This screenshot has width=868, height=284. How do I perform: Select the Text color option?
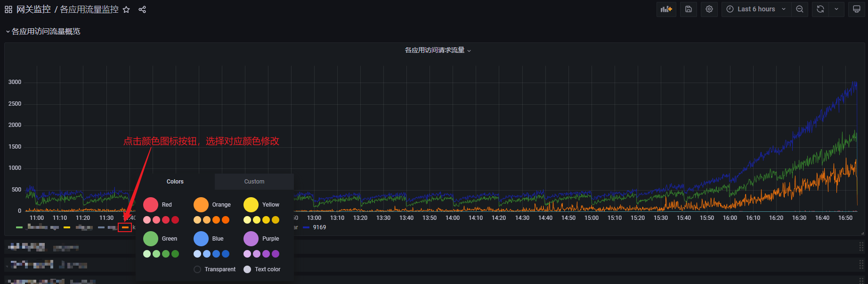(262, 269)
